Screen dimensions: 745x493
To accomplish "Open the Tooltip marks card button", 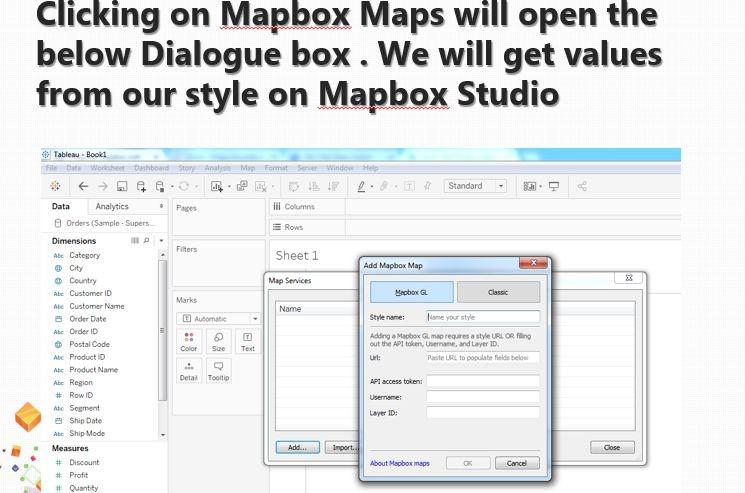I will click(219, 370).
